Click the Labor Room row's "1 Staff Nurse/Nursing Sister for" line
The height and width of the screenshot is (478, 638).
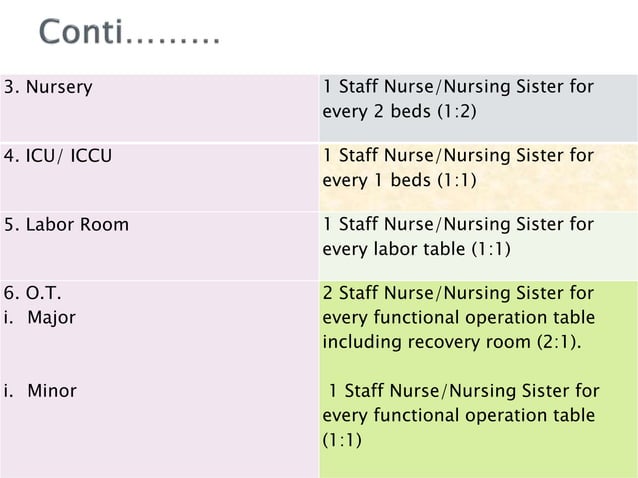pos(458,225)
